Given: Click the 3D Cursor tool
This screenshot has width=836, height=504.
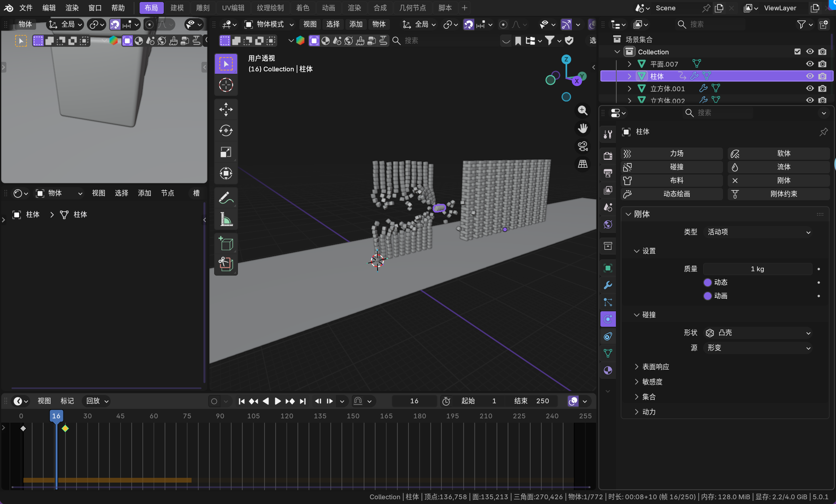Looking at the screenshot, I should point(226,85).
